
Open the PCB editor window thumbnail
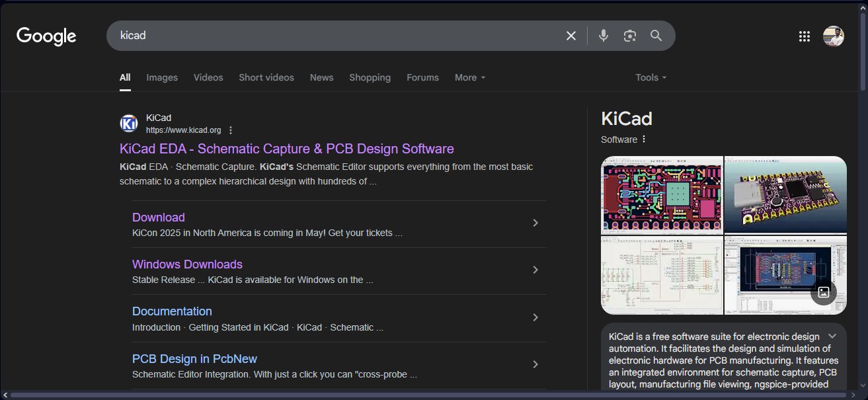click(785, 274)
